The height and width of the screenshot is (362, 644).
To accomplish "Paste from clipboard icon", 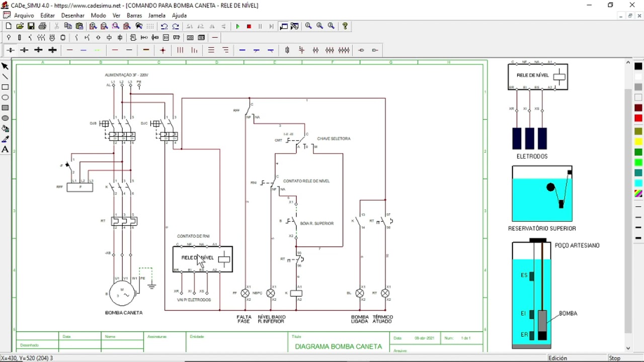I will 79,26.
